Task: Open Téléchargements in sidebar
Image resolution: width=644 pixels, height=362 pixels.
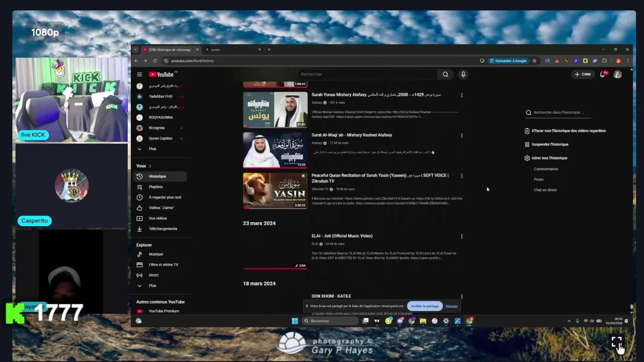Action: click(160, 229)
